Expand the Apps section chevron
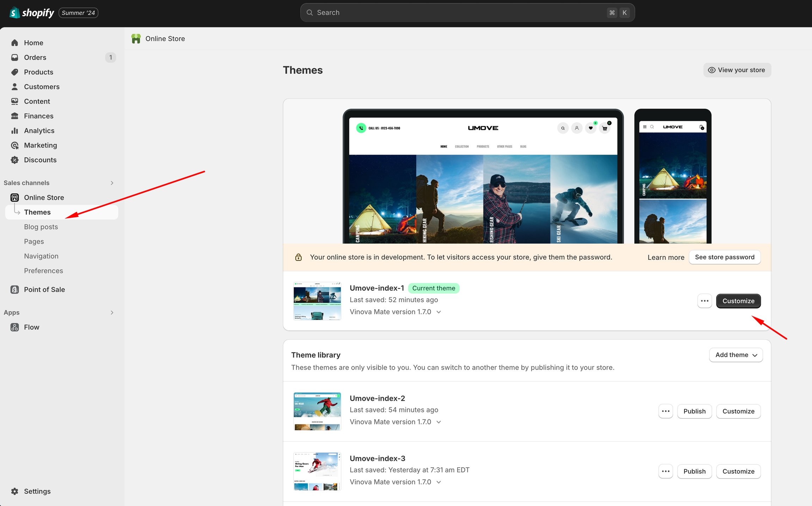 pyautogui.click(x=112, y=313)
